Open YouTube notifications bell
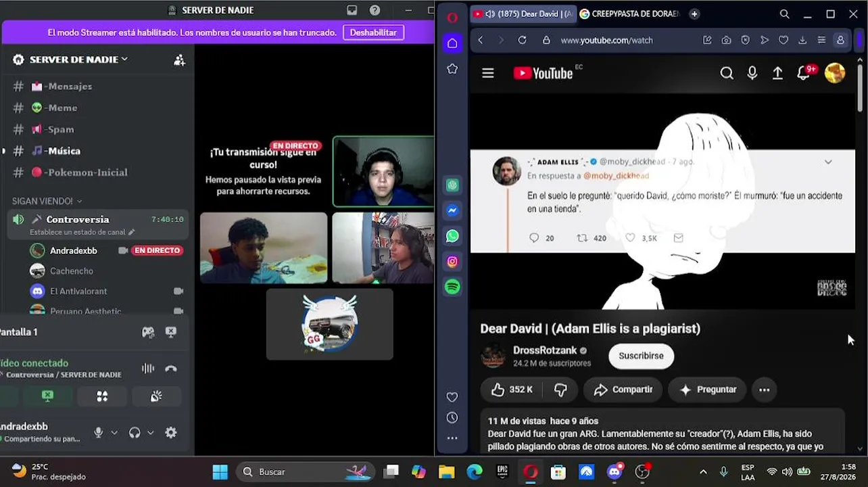The height and width of the screenshot is (487, 868). (x=804, y=73)
